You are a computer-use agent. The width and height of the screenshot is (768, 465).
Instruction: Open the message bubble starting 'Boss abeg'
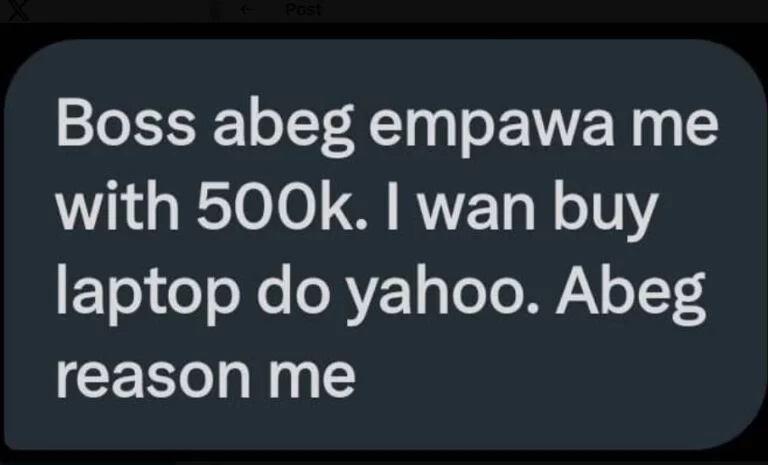[x=384, y=244]
